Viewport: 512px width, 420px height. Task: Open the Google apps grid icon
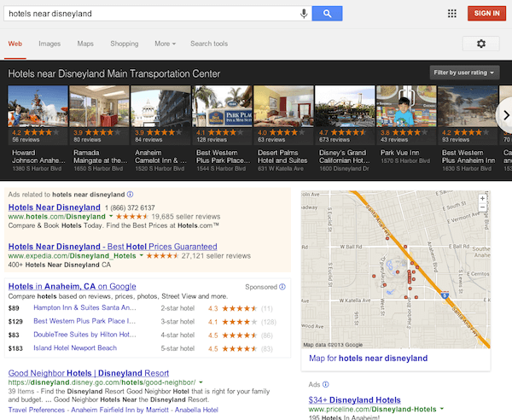451,13
